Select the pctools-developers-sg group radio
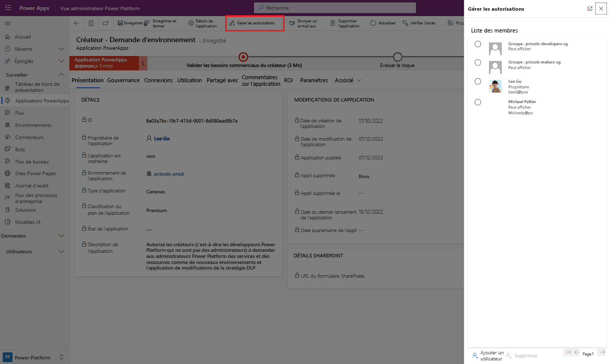The width and height of the screenshot is (610, 364). pyautogui.click(x=478, y=44)
